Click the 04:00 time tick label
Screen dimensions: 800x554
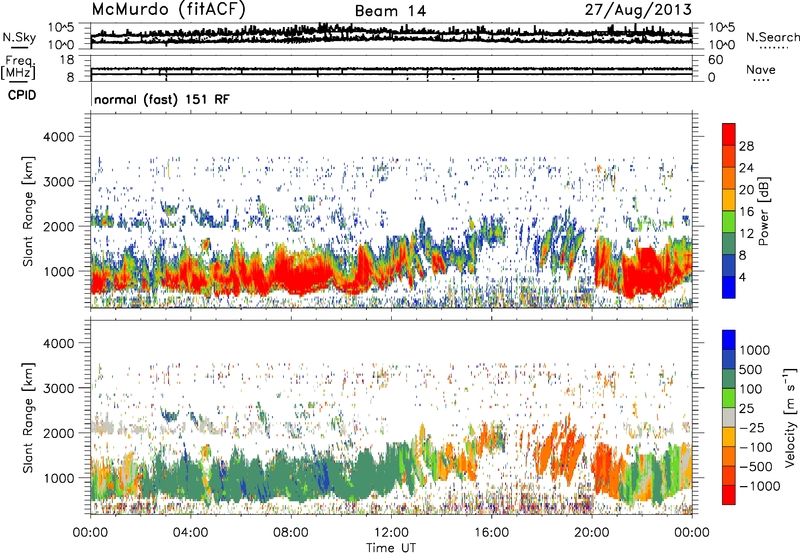(x=190, y=533)
